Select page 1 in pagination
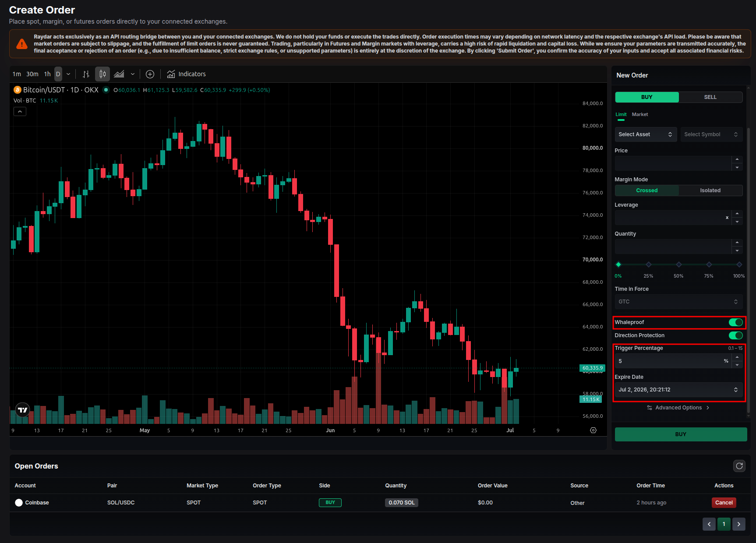Screen dimensions: 756x543 (x=724, y=524)
